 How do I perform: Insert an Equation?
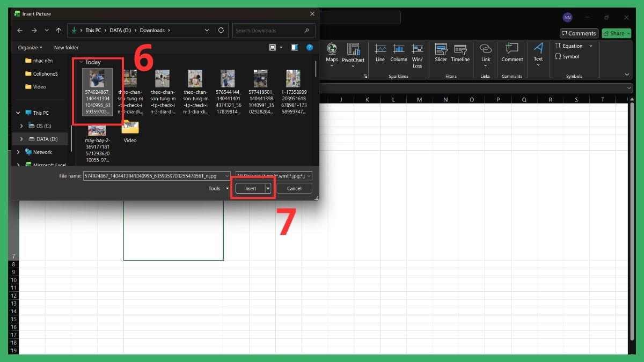[x=570, y=46]
